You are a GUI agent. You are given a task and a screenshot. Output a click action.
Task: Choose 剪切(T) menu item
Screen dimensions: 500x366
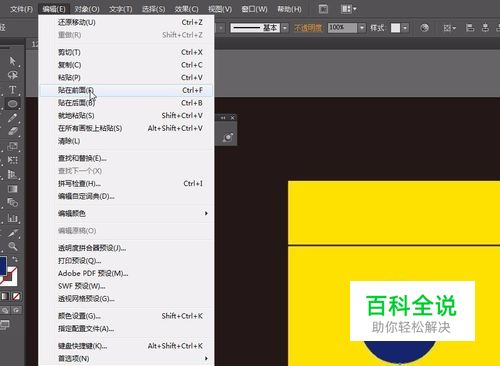126,52
